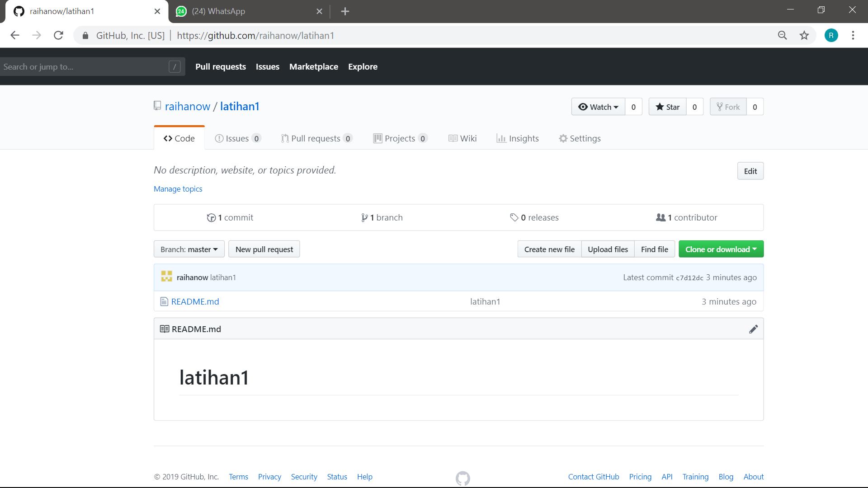Open the GitHub home logo at top left
This screenshot has width=868, height=488.
click(x=19, y=11)
